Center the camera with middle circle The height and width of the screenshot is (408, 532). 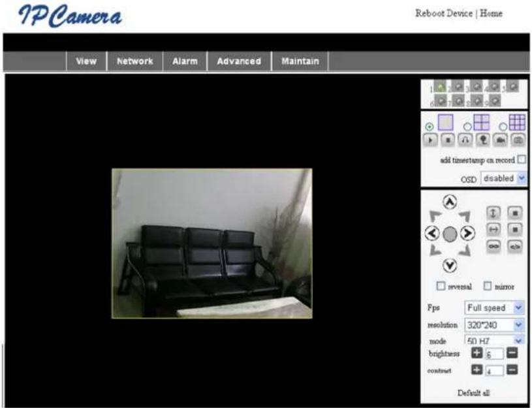pos(450,234)
